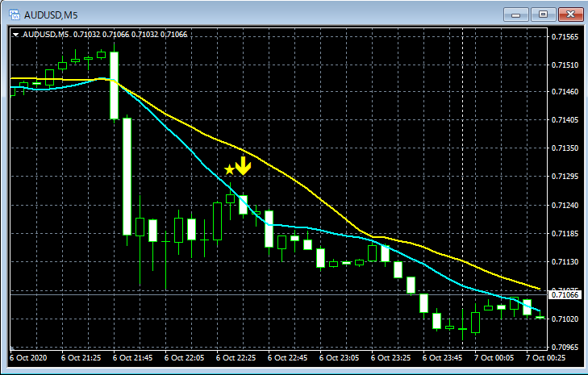The image size is (588, 375).
Task: Click the 6 Oct 23:45 time label
Action: (443, 358)
